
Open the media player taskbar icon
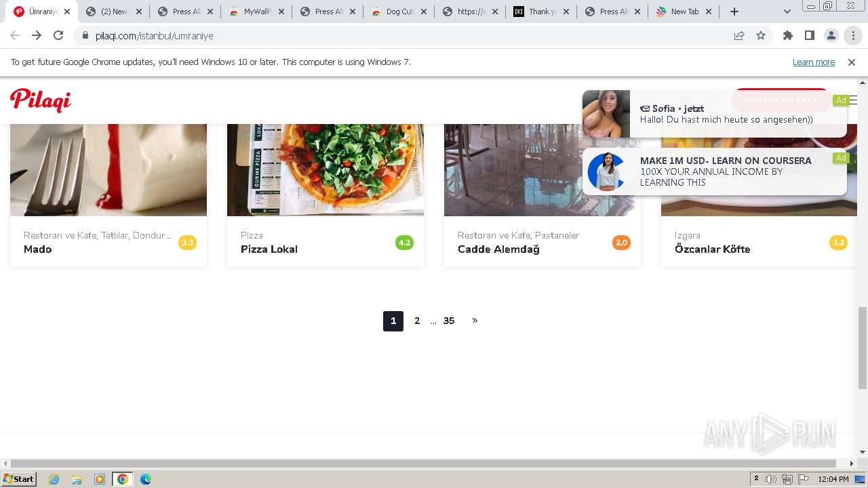pos(100,479)
